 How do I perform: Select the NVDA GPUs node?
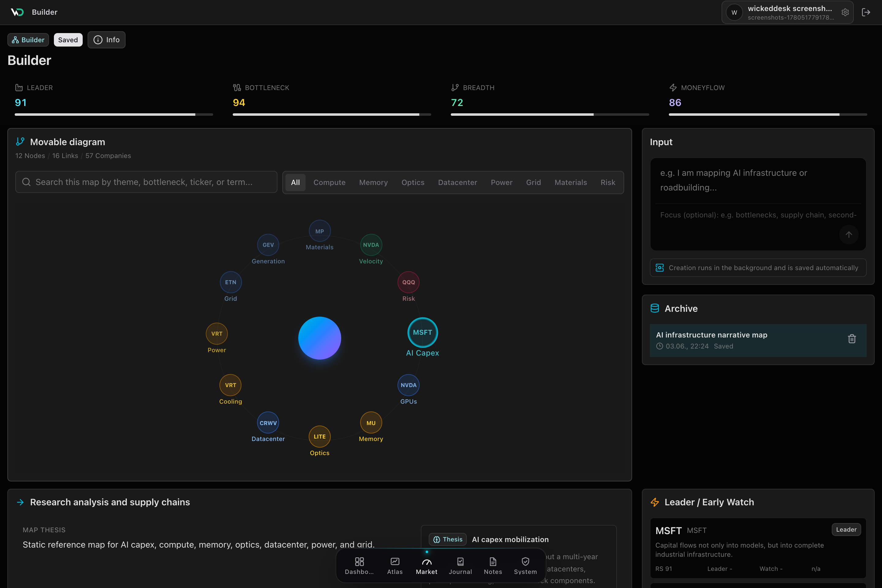click(x=408, y=385)
